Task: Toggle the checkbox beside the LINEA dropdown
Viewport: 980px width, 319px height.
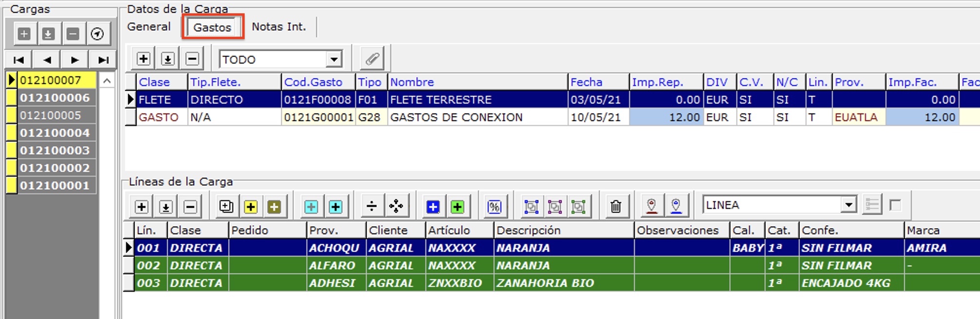Action: tap(895, 205)
